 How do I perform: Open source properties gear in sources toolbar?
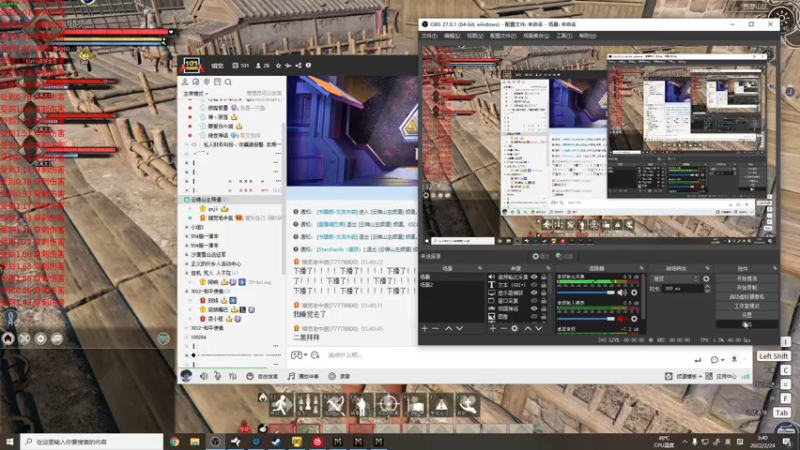(514, 329)
